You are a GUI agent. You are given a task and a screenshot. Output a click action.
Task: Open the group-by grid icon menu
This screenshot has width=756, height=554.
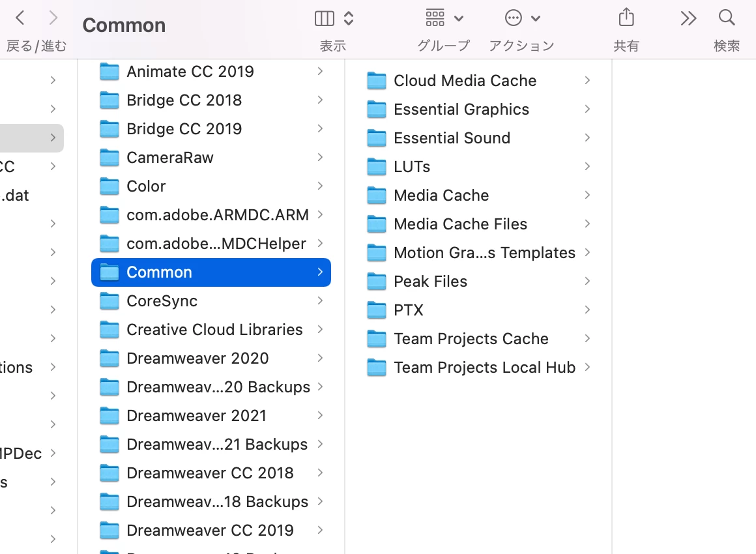pyautogui.click(x=435, y=18)
